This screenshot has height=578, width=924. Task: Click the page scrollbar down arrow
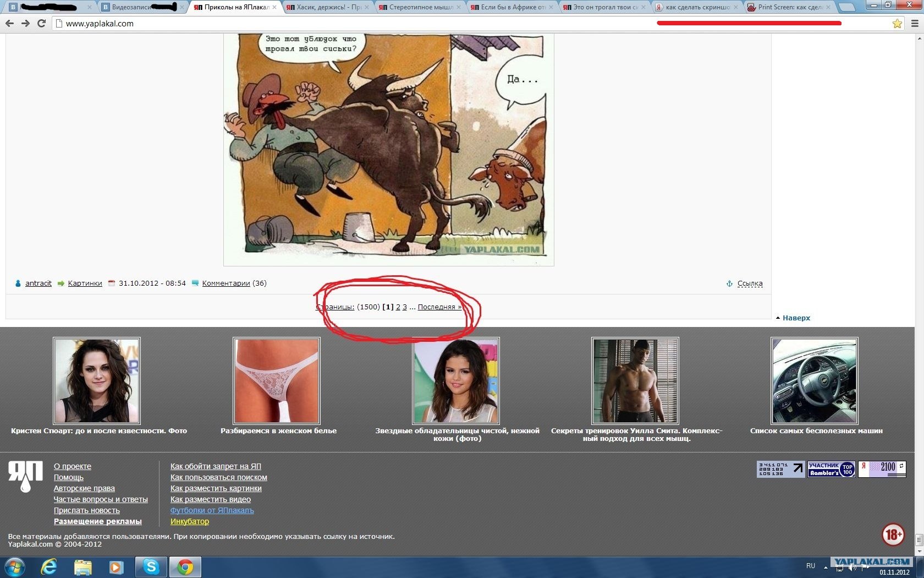[919, 552]
